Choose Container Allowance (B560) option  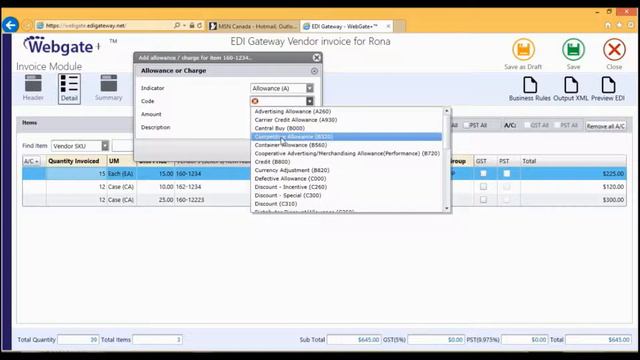click(346, 145)
